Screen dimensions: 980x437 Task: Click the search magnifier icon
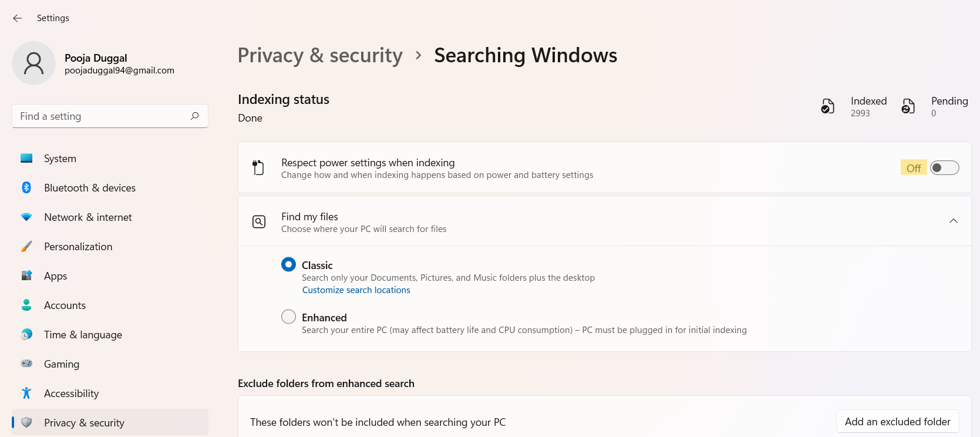pos(195,116)
